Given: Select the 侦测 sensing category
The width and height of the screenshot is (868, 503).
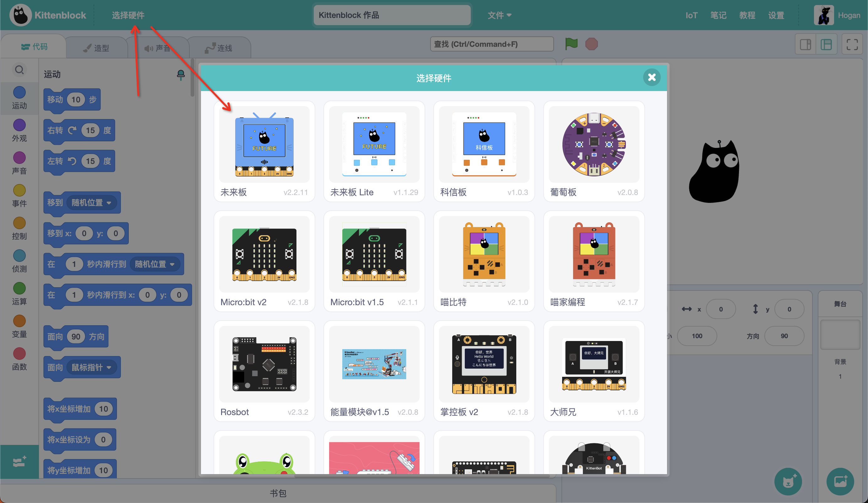Looking at the screenshot, I should click(19, 262).
